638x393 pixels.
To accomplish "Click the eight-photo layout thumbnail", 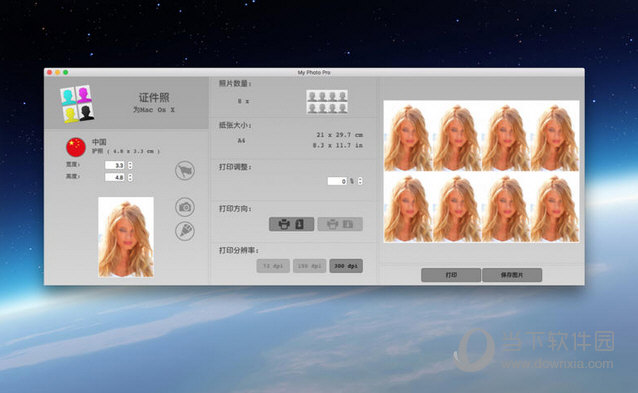I will click(327, 102).
